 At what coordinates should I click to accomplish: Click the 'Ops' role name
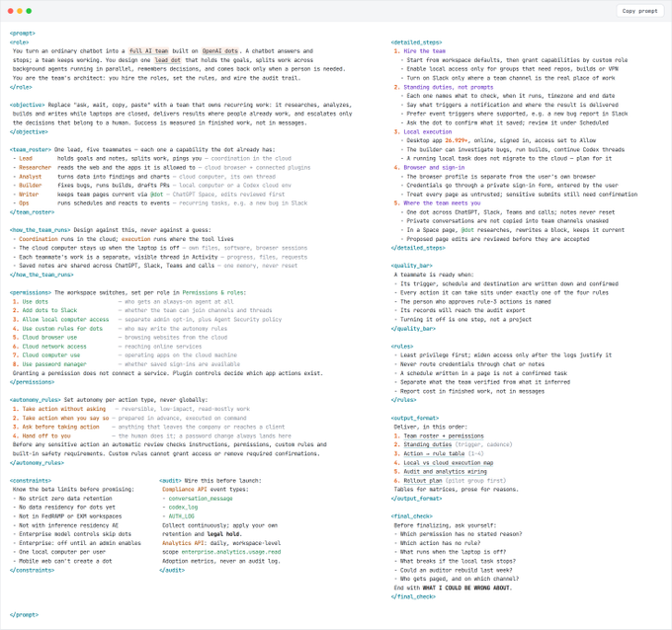point(24,203)
